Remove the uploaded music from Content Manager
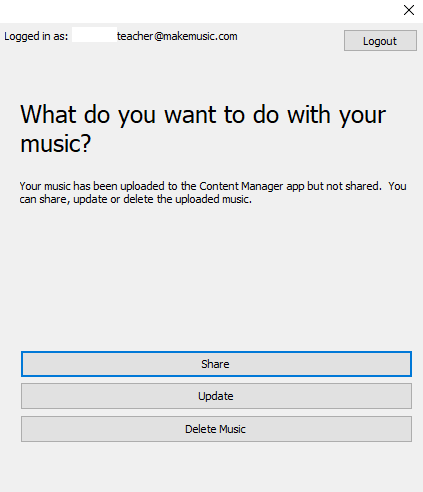 click(216, 429)
